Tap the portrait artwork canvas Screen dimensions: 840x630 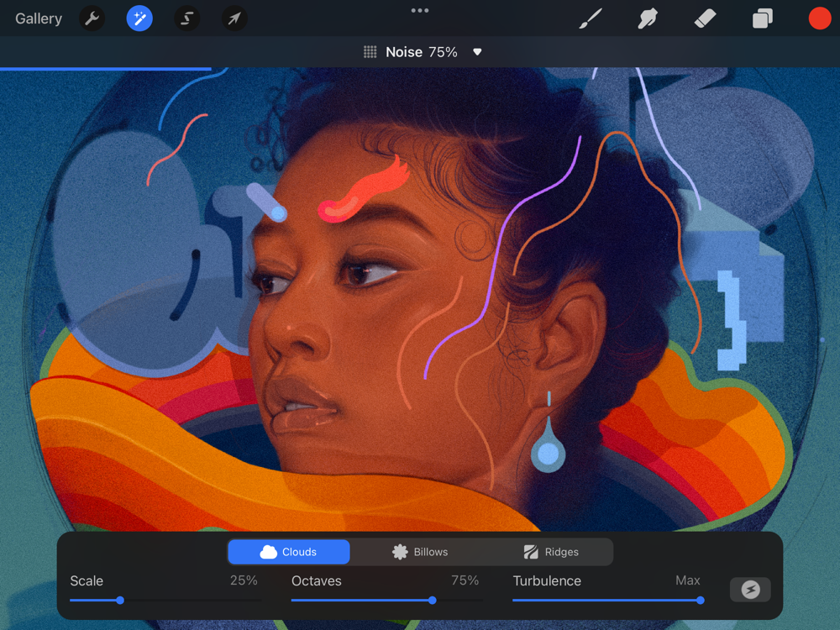pyautogui.click(x=420, y=300)
